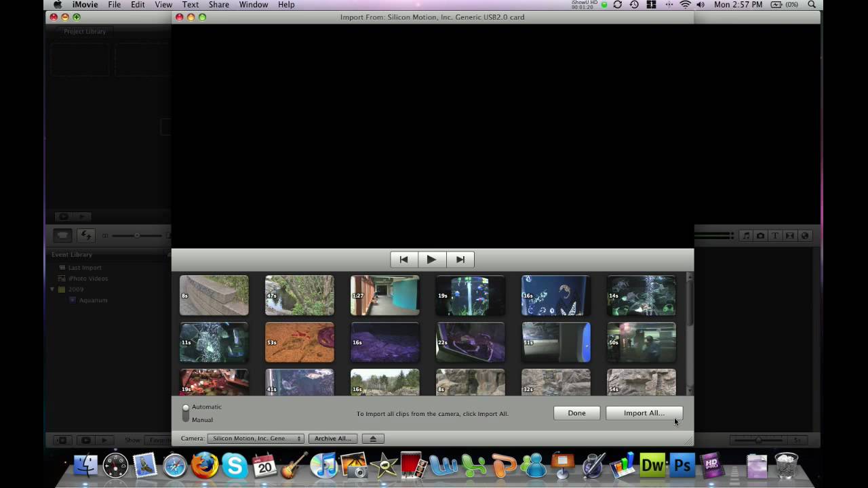The height and width of the screenshot is (488, 868).
Task: Click Import All button
Action: click(644, 413)
